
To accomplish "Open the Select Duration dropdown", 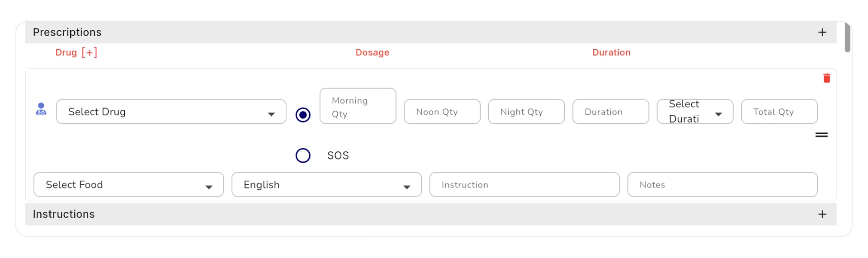I will 695,112.
